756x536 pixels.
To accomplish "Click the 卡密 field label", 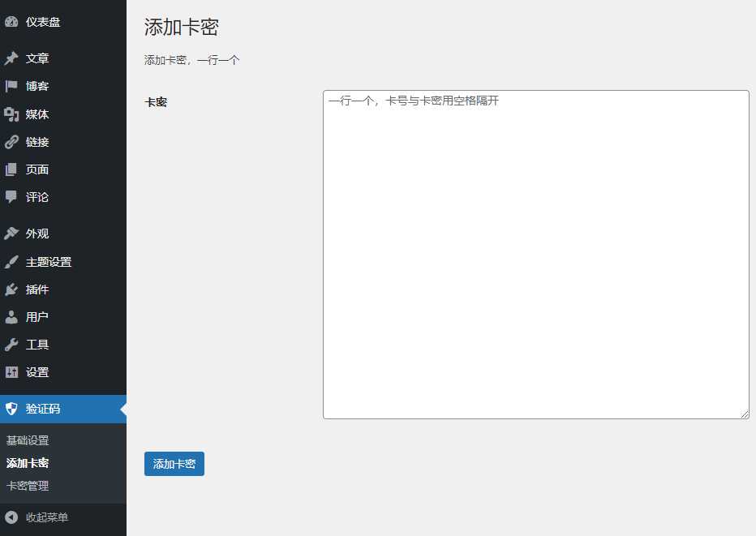I will (x=156, y=102).
